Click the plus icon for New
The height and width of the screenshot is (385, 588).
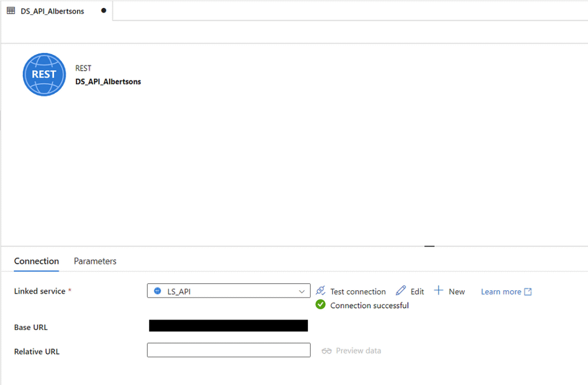click(x=438, y=290)
